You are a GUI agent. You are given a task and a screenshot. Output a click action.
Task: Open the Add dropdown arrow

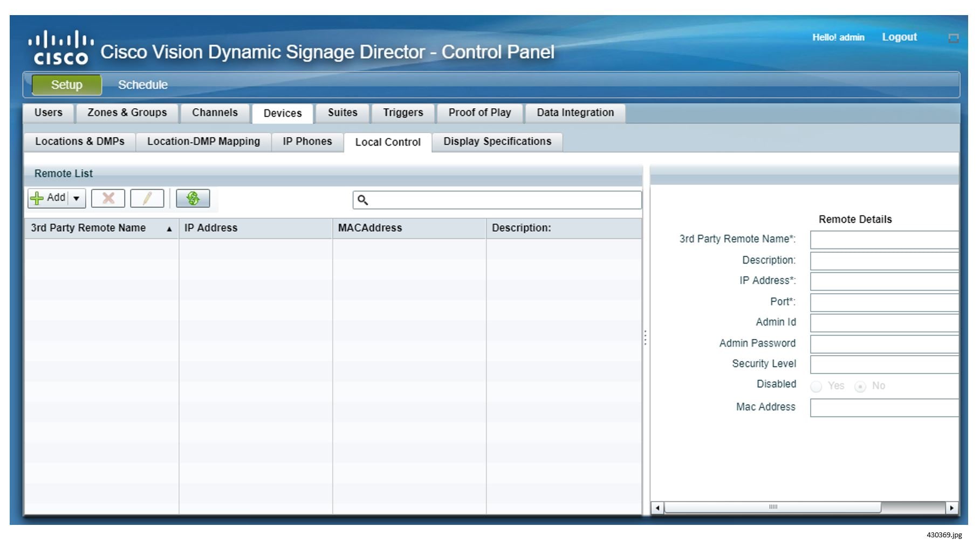pyautogui.click(x=77, y=198)
